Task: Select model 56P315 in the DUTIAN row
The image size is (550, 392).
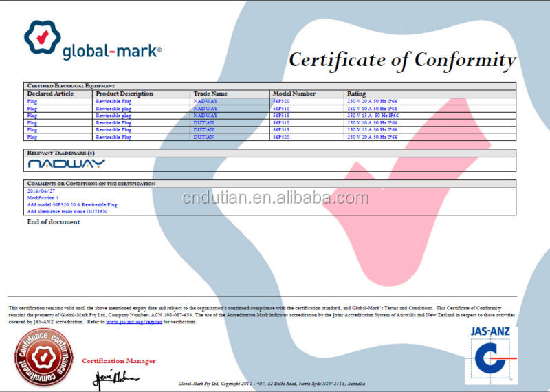Action: click(x=281, y=130)
